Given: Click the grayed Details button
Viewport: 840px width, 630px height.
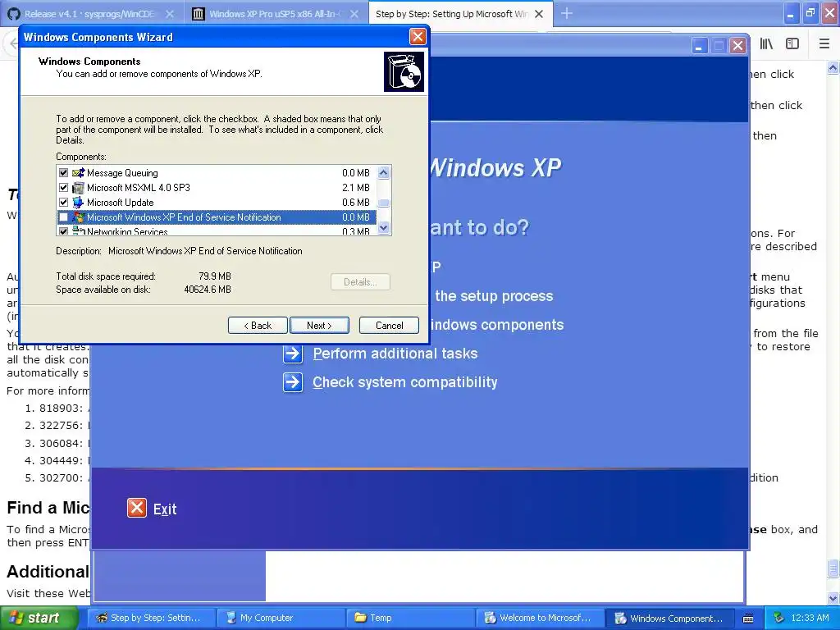Looking at the screenshot, I should coord(360,282).
